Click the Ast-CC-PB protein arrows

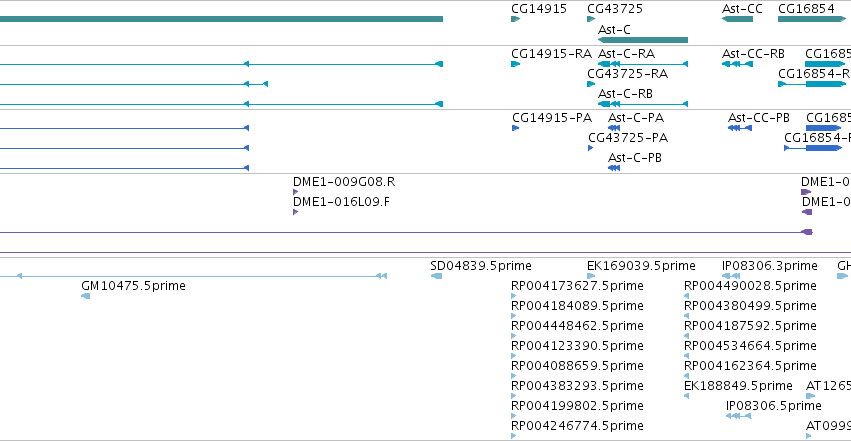740,128
